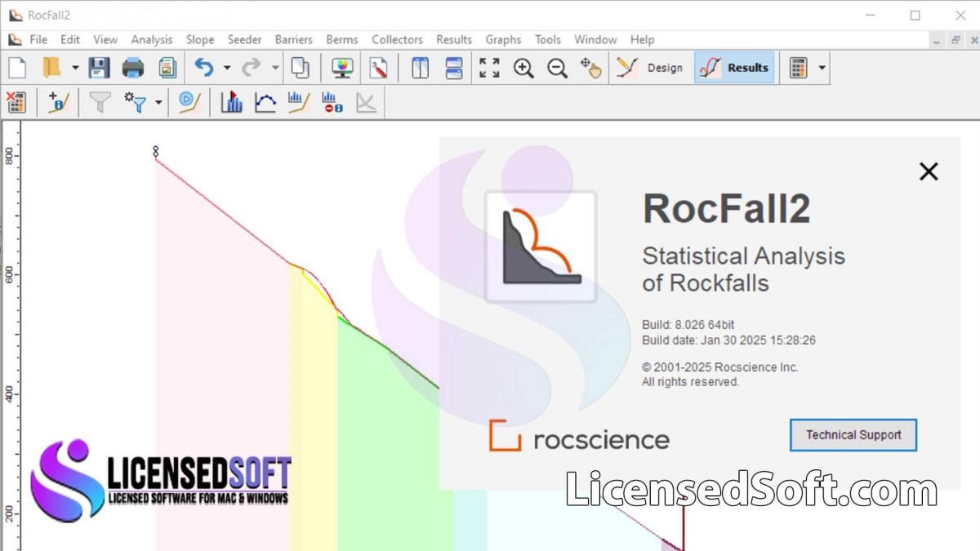
Task: Open the Seeder menu
Action: [x=245, y=39]
